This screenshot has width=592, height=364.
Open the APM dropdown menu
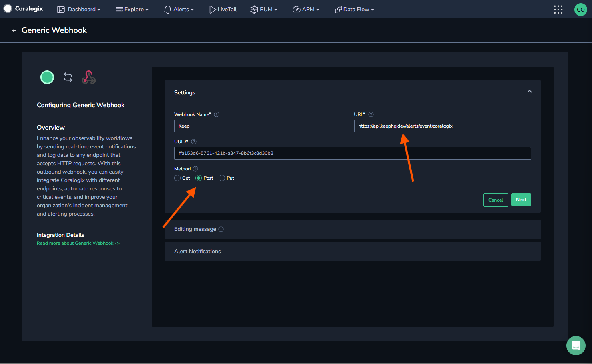(306, 10)
